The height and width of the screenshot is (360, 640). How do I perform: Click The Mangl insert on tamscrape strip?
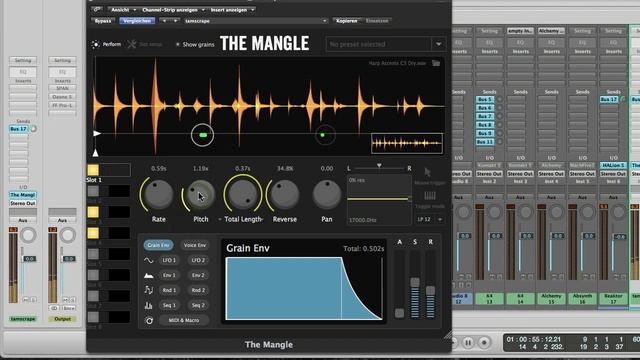(23, 195)
